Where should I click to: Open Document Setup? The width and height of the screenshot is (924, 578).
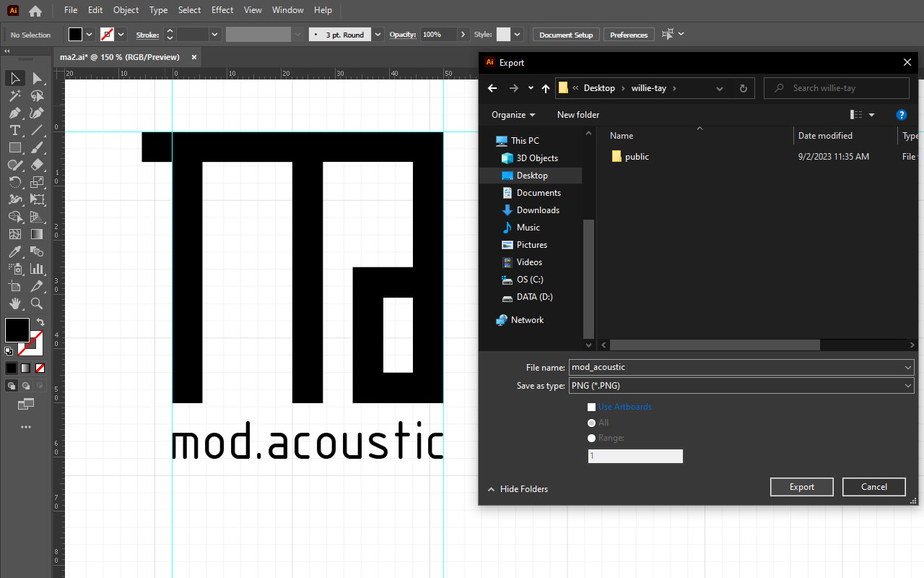[566, 35]
